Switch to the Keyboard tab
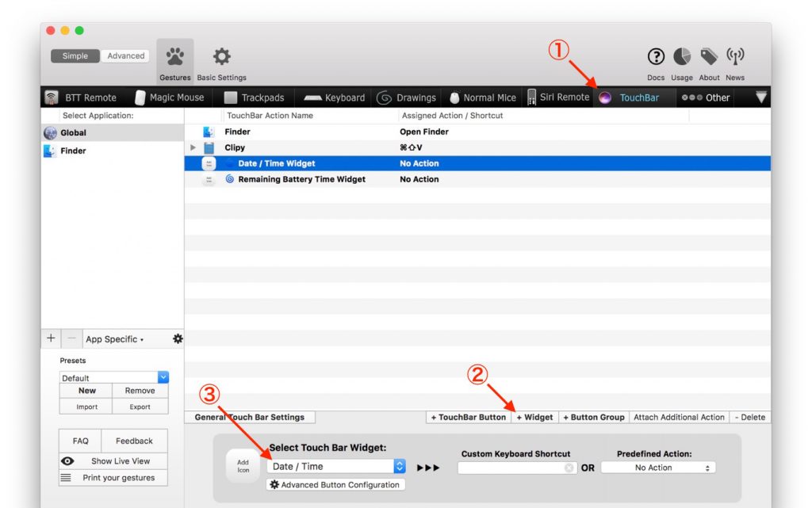 [x=335, y=97]
